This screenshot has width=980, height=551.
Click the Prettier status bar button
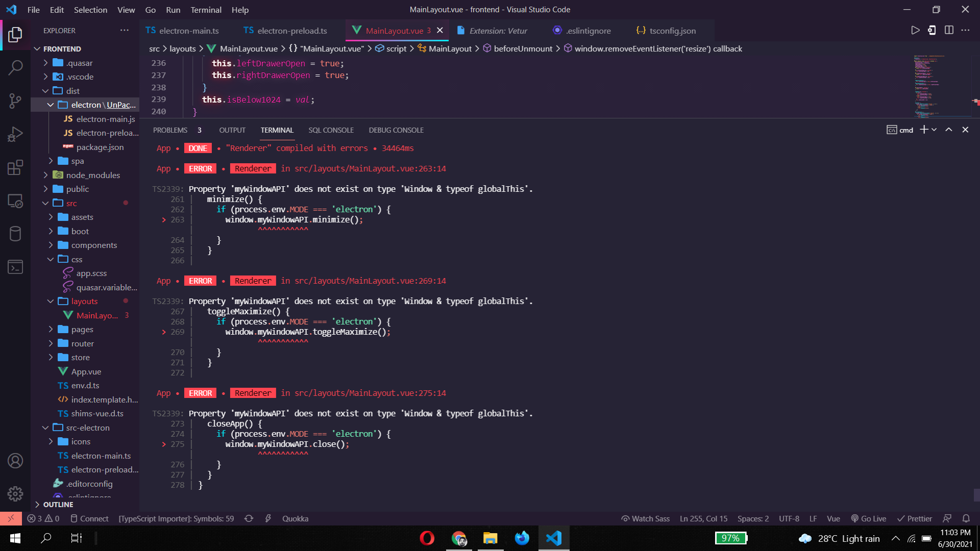pyautogui.click(x=915, y=518)
